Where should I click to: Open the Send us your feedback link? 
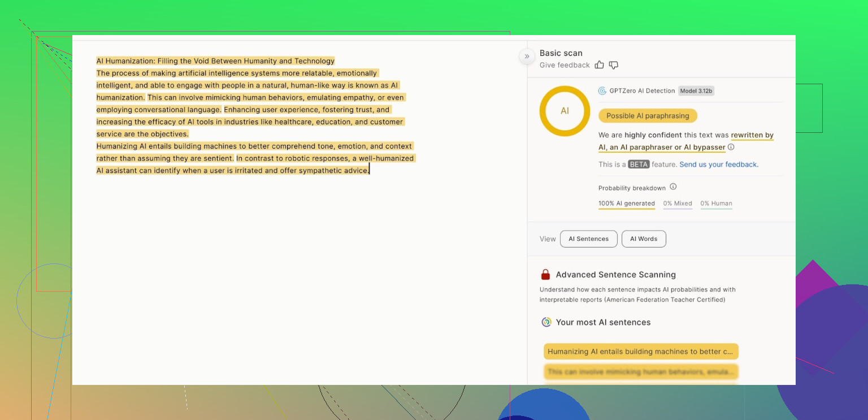pos(718,164)
